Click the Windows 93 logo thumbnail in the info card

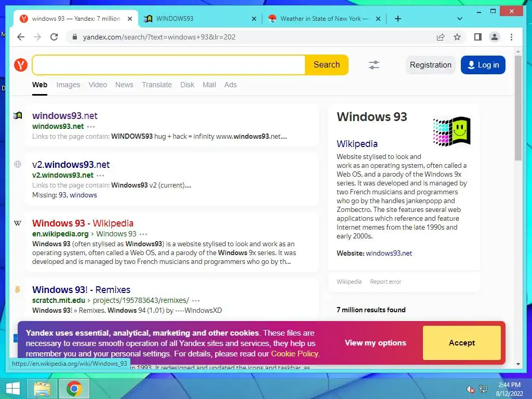(451, 131)
